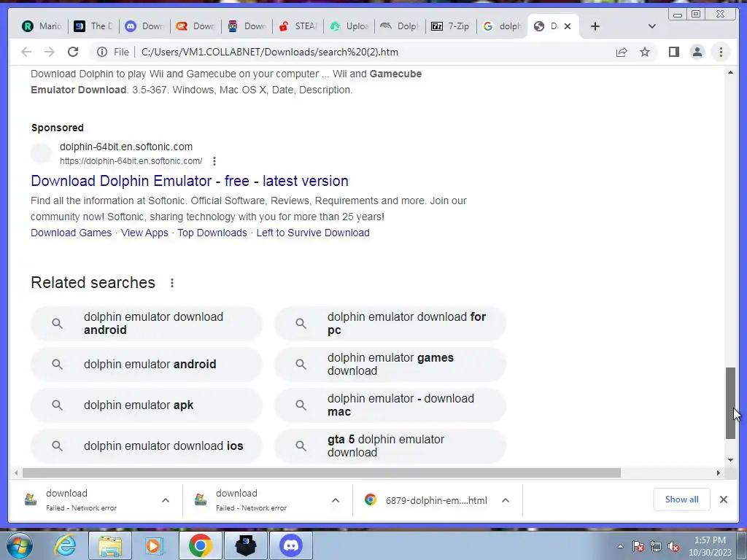
Task: Search dolphin emulator apk
Action: click(x=146, y=405)
